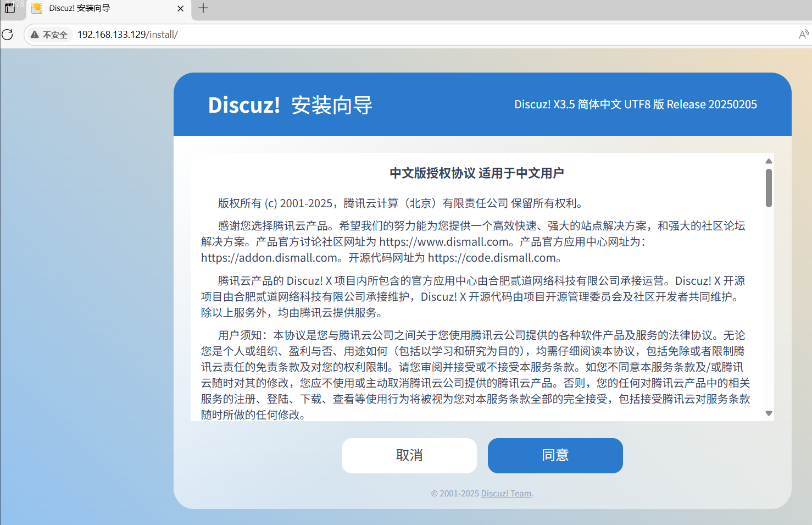Click the Discuz! 安装向导 header title
The height and width of the screenshot is (525, 812).
pyautogui.click(x=290, y=105)
